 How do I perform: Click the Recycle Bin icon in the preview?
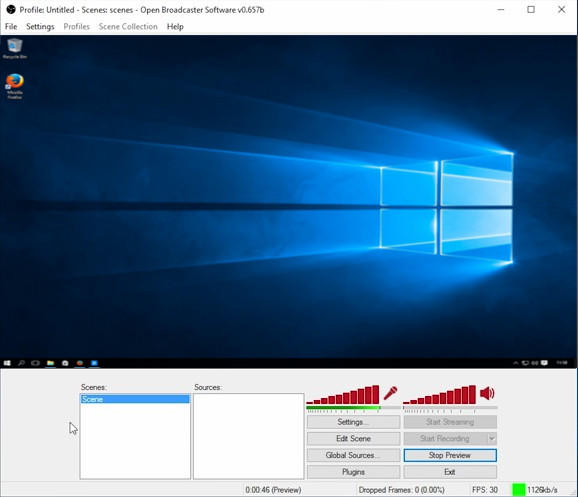click(15, 48)
